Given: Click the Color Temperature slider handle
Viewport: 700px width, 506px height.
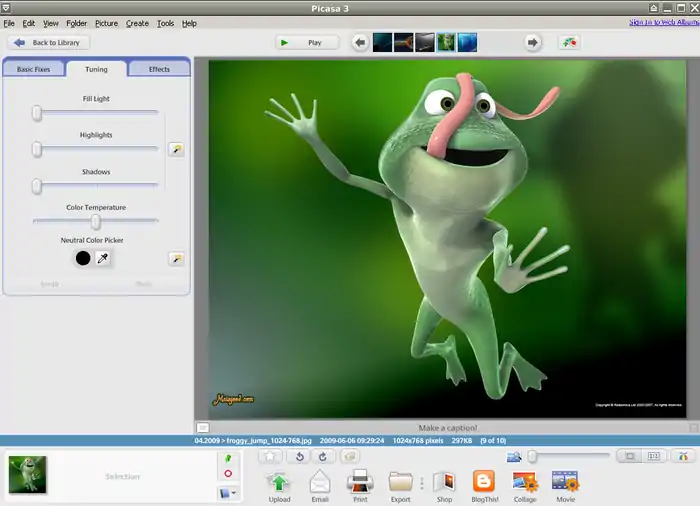Looking at the screenshot, I should click(96, 222).
